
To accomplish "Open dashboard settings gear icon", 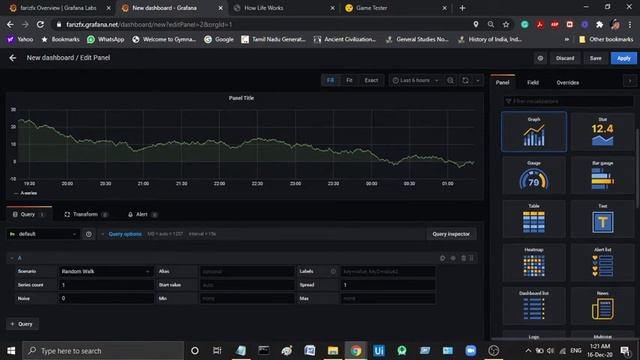I will 540,58.
